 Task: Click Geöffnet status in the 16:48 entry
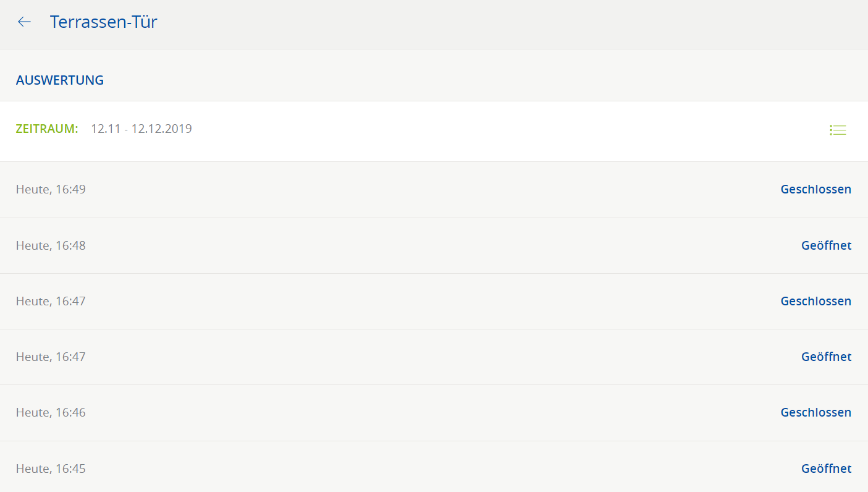click(826, 246)
